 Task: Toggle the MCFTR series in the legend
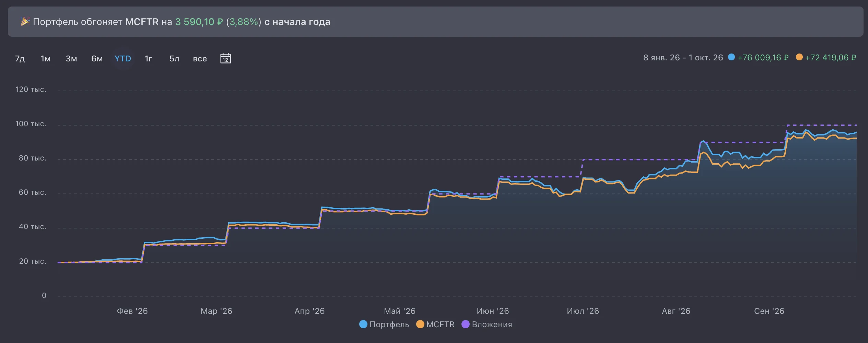point(435,324)
